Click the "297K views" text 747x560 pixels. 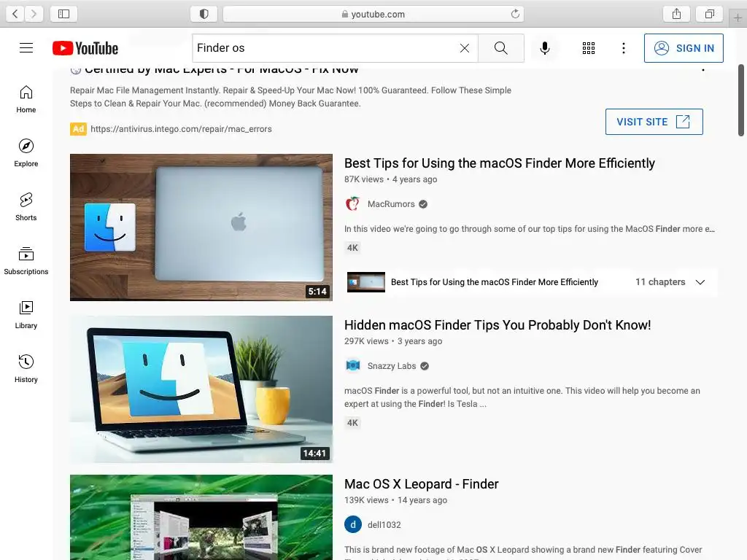pyautogui.click(x=366, y=341)
